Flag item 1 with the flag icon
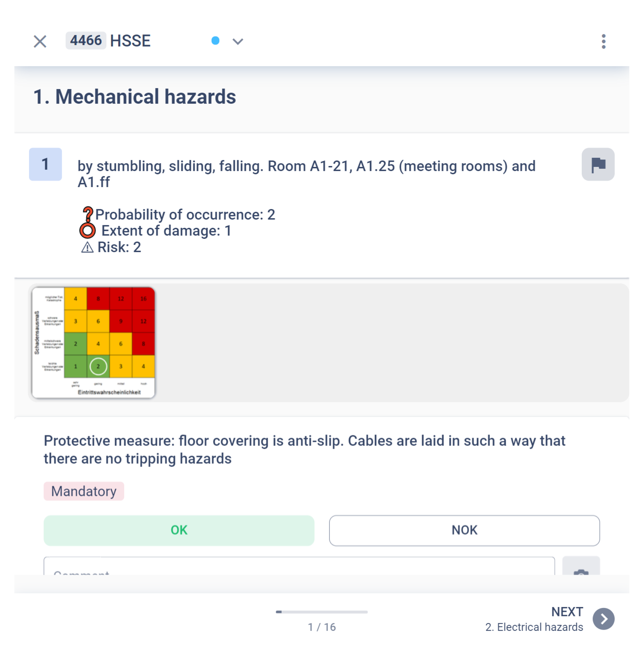The height and width of the screenshot is (659, 644). (x=598, y=165)
